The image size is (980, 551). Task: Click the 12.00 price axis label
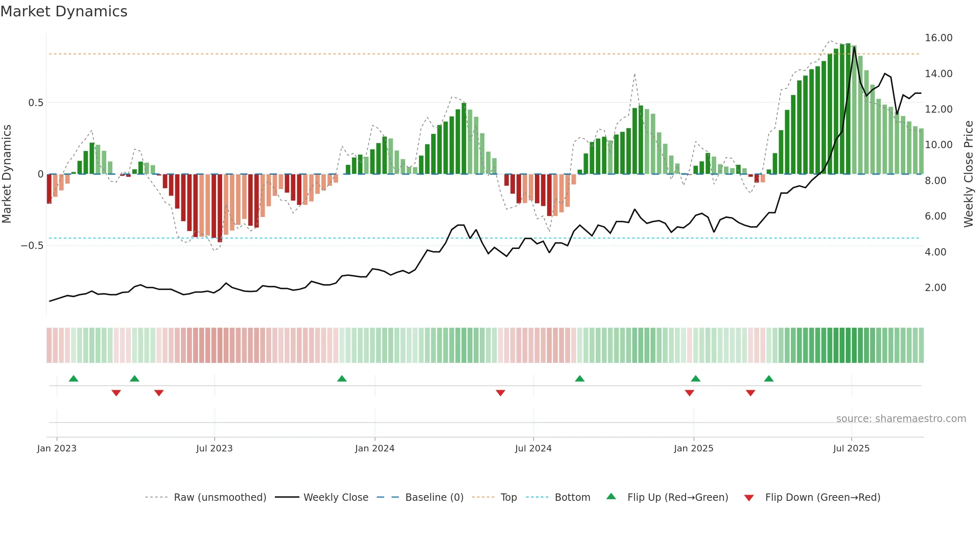tap(939, 109)
